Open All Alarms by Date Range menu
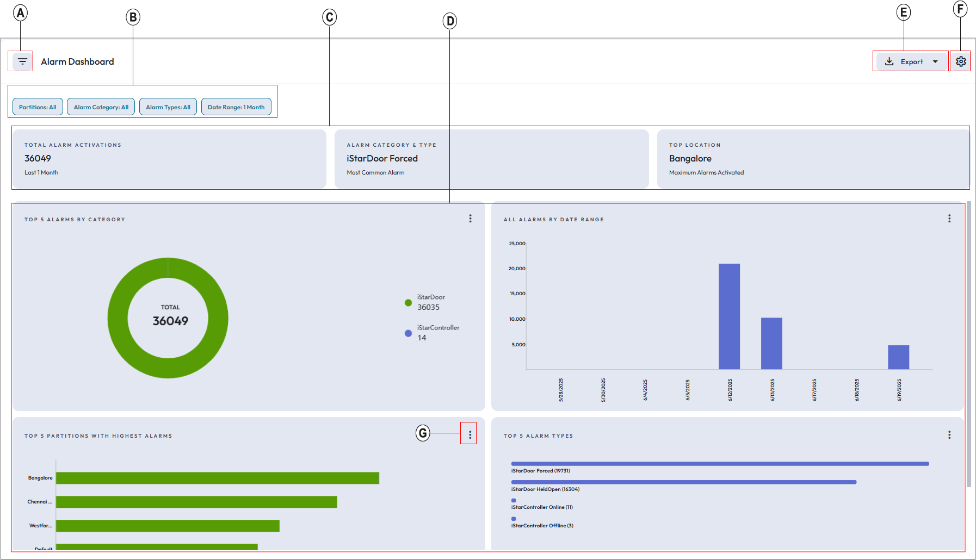This screenshot has height=560, width=976. pos(949,219)
